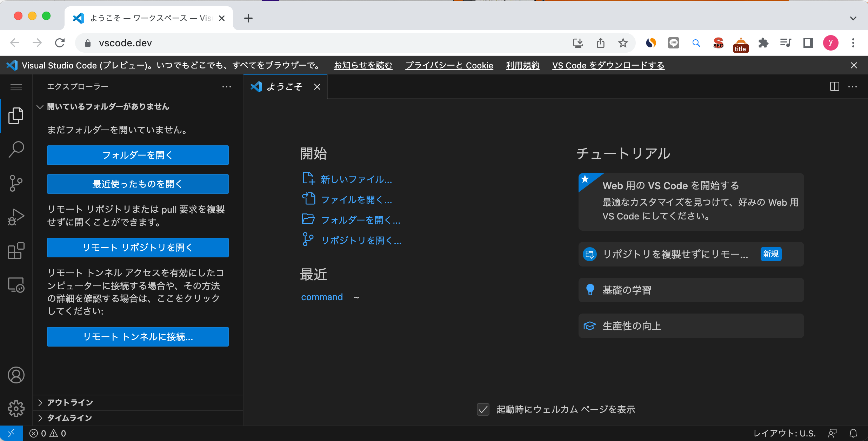
Task: Open the notifications bell in status bar
Action: pyautogui.click(x=853, y=433)
